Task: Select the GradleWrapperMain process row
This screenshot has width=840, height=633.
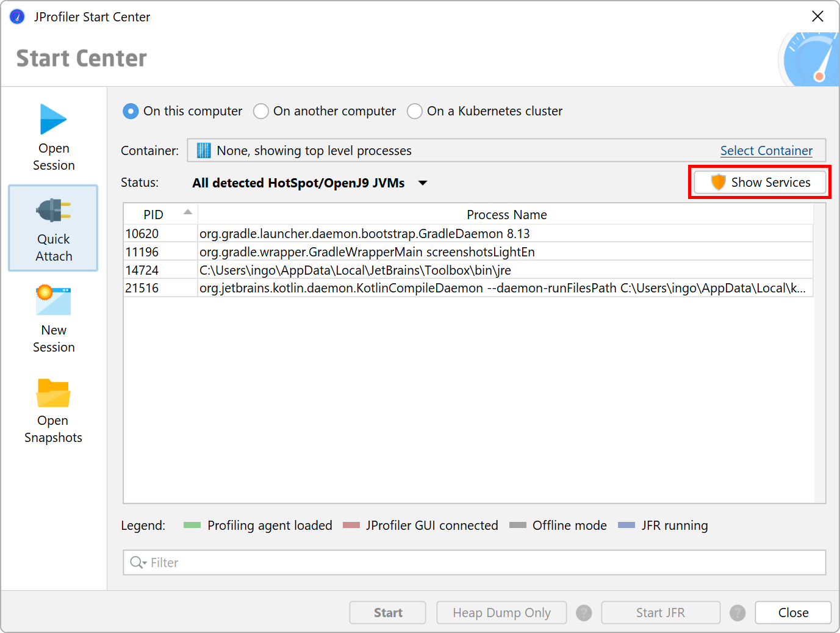Action: click(x=468, y=251)
